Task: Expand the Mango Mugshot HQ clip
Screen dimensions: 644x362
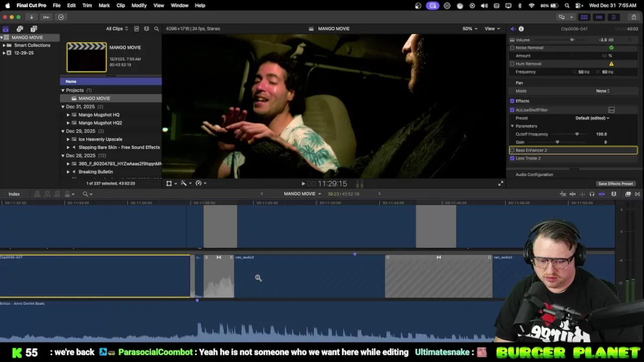Action: [68, 115]
